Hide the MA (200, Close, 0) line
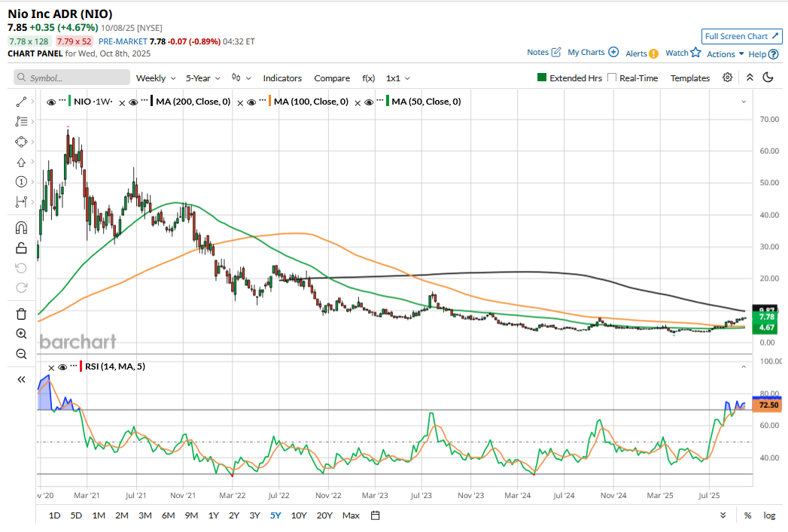The height and width of the screenshot is (532, 788). coord(133,102)
